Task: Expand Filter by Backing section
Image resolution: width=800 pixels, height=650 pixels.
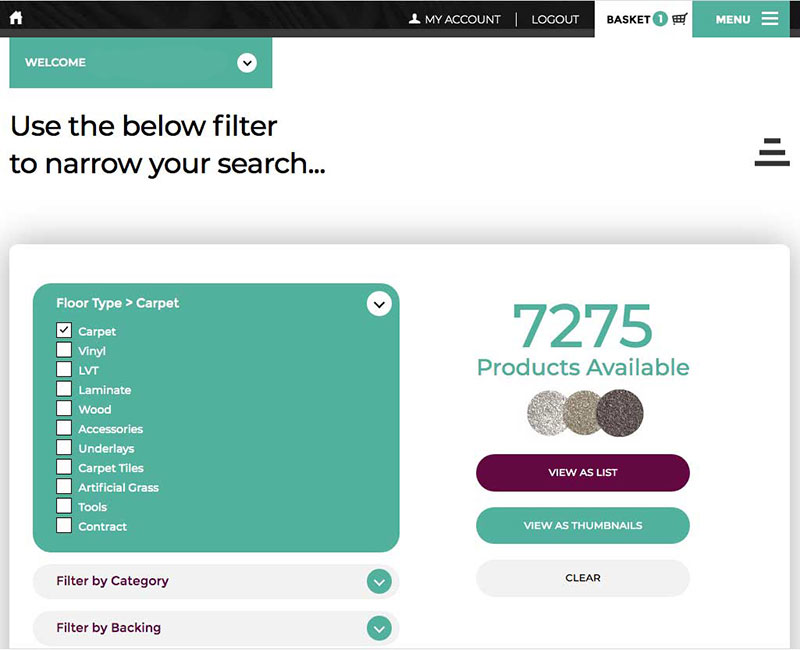Action: pyautogui.click(x=378, y=628)
